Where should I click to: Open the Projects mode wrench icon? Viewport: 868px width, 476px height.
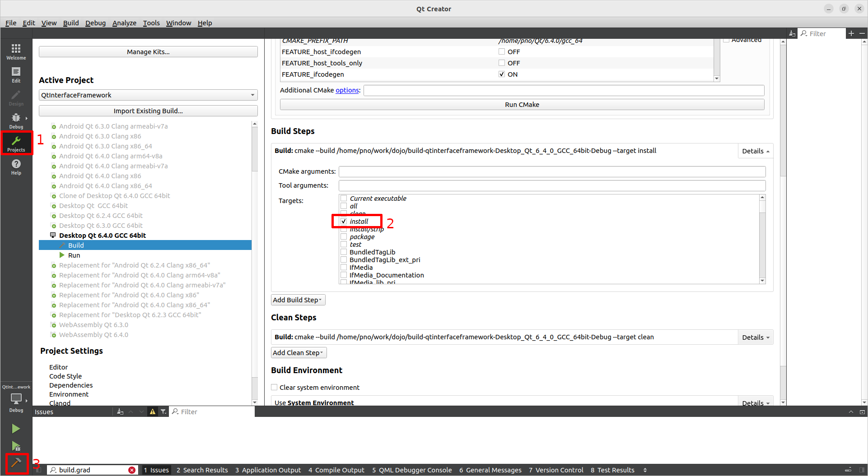point(16,143)
